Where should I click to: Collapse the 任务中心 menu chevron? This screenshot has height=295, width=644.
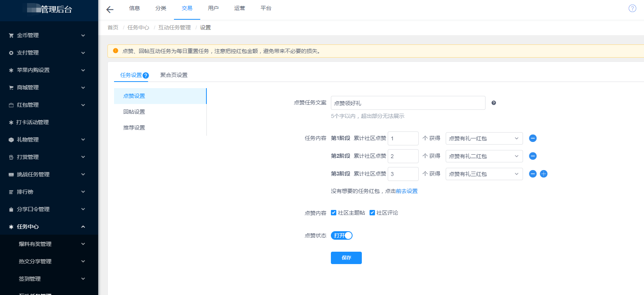tap(83, 227)
